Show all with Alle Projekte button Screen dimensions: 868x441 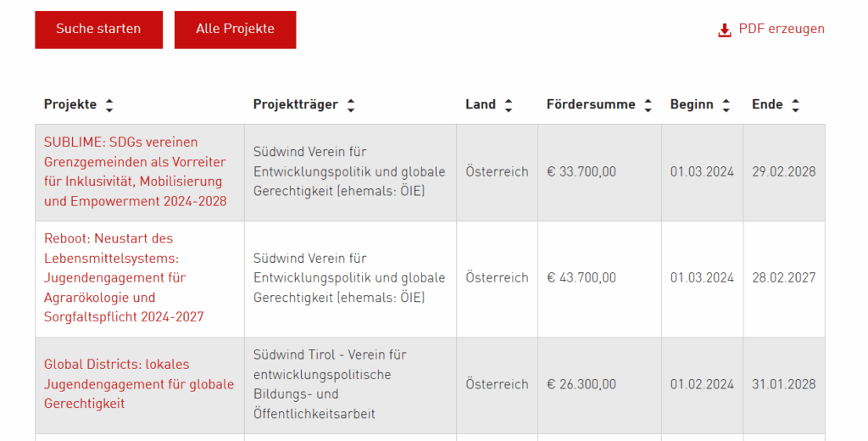click(236, 30)
